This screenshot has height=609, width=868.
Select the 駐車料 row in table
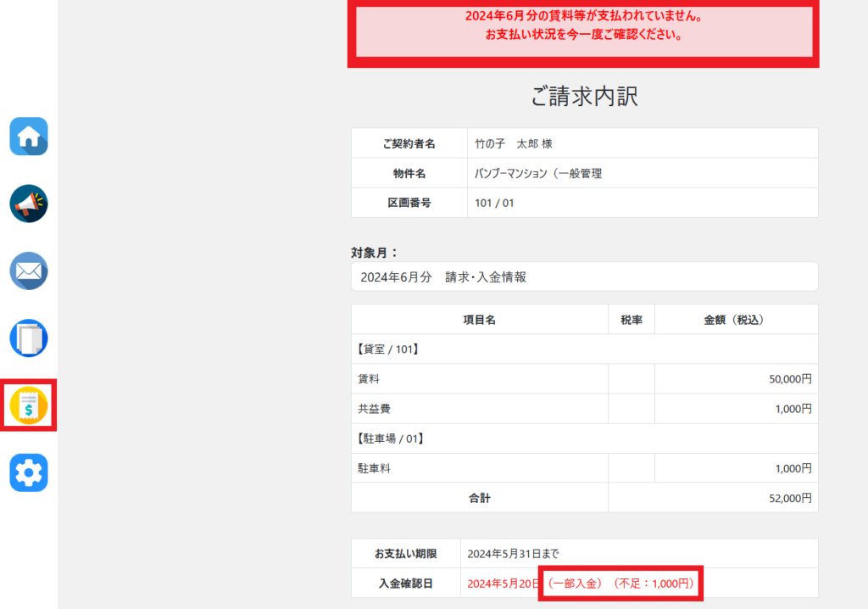click(584, 468)
